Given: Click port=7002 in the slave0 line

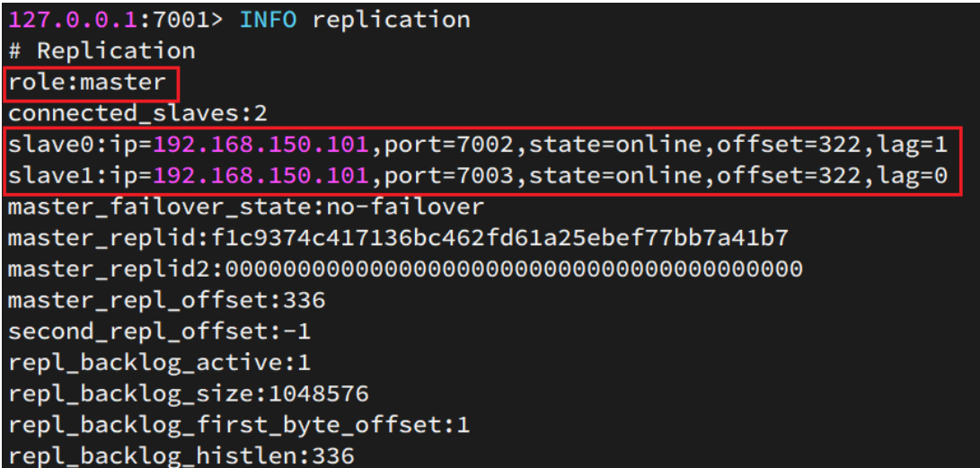Looking at the screenshot, I should tap(447, 146).
